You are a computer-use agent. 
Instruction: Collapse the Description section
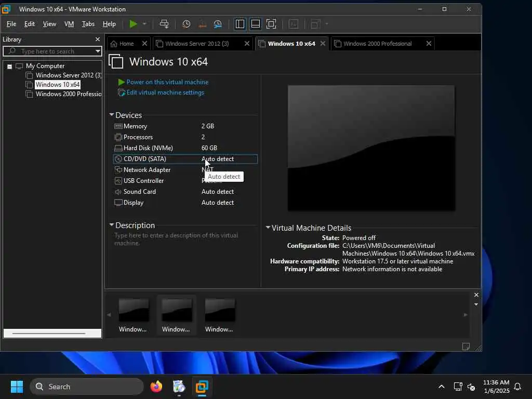111,225
